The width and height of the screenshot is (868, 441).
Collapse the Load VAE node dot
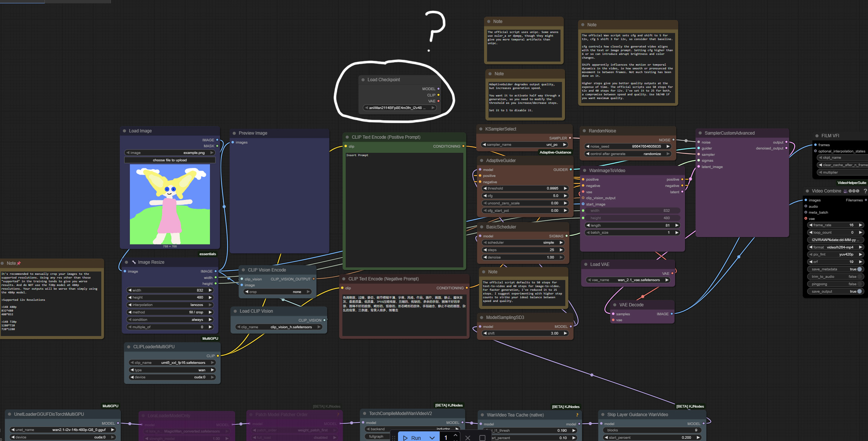(586, 264)
